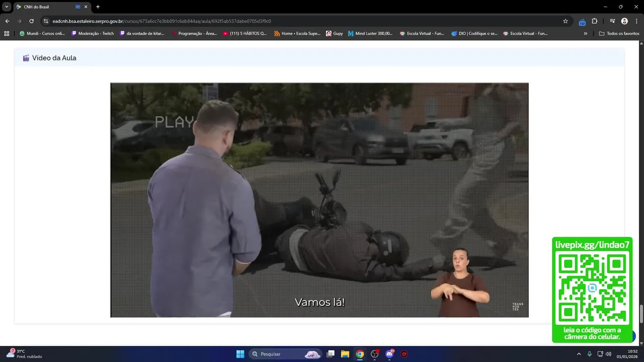Open the red round app on the taskbar
The width and height of the screenshot is (644, 362).
[404, 354]
